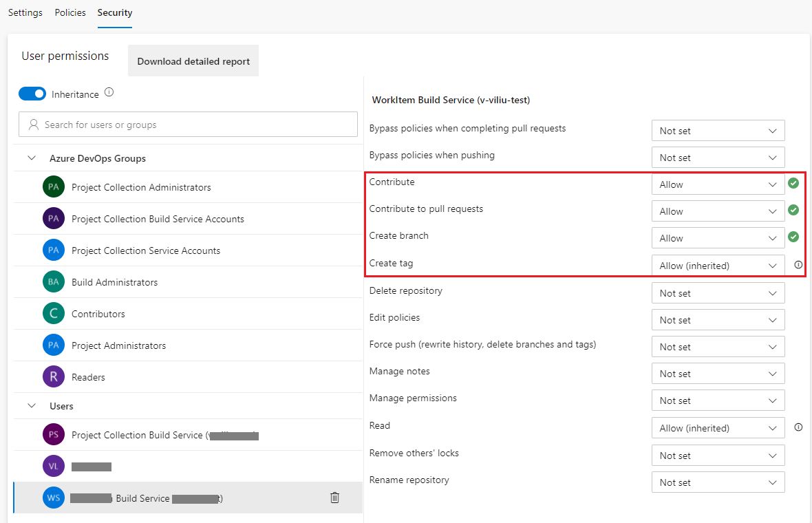Select the Security tab

click(114, 12)
